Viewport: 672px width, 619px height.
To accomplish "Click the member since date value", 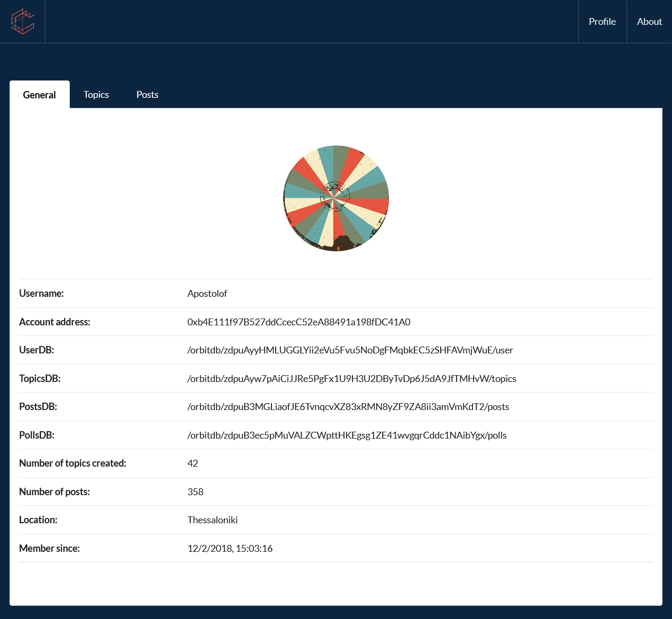I will tap(230, 549).
